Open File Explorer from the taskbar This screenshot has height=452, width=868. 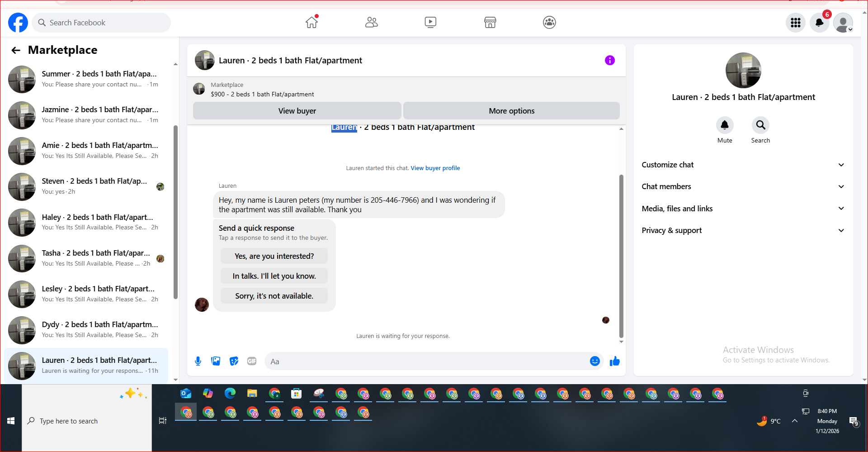tap(252, 394)
